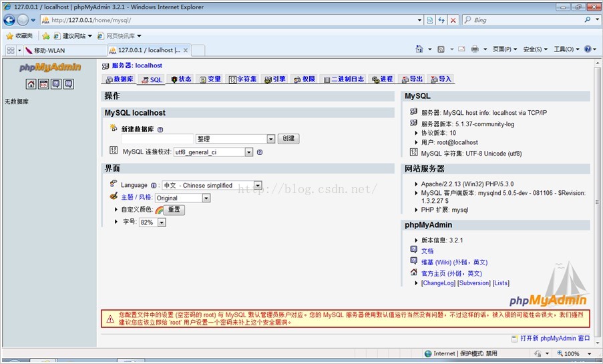Open phpMyAdmin documentation icon in sidebar
Screen dimensions: 603x364
[56, 84]
